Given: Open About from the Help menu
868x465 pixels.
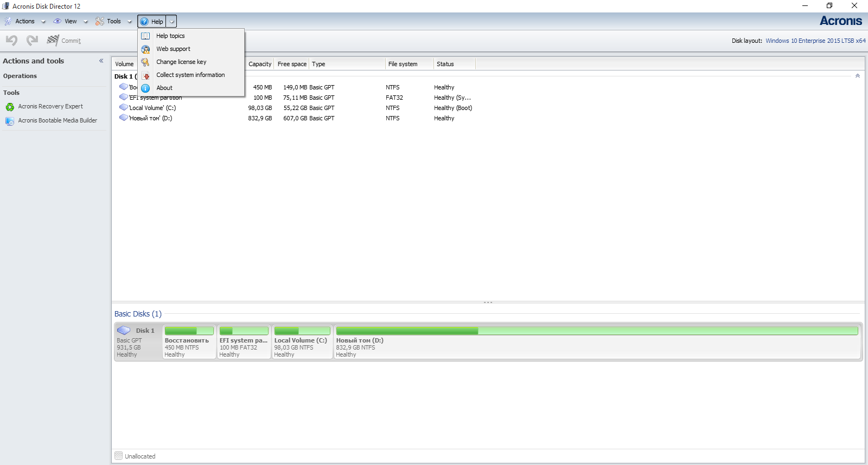Looking at the screenshot, I should [x=191, y=88].
